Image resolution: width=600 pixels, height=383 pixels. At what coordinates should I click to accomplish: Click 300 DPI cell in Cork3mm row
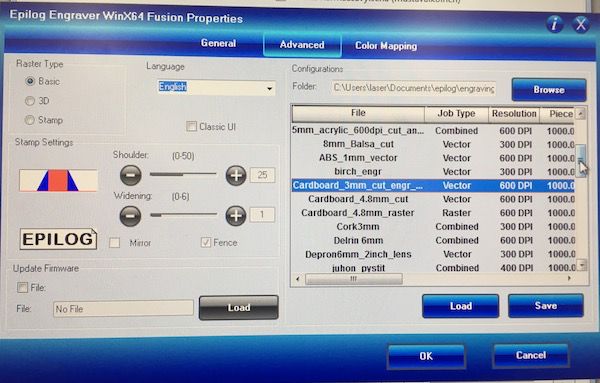[x=516, y=227]
